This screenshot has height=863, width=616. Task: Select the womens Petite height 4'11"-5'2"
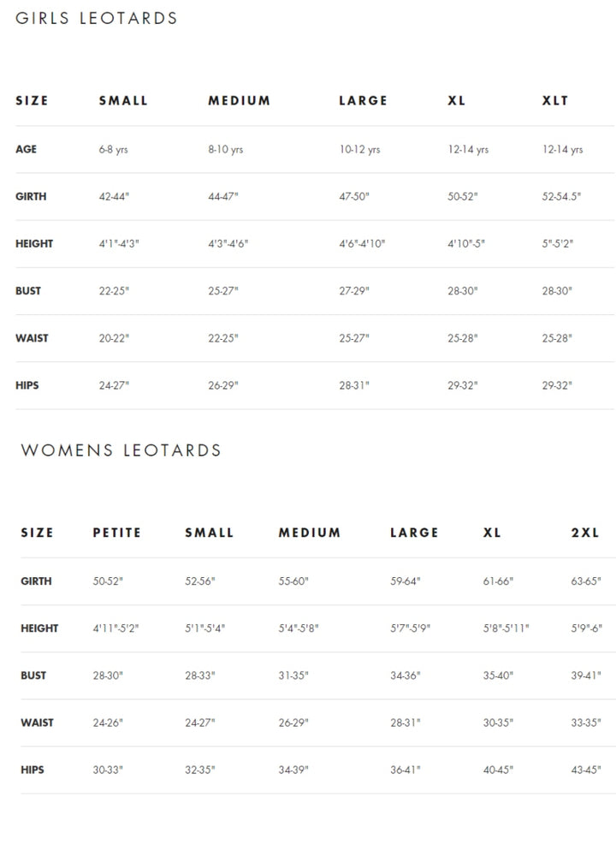pos(115,628)
